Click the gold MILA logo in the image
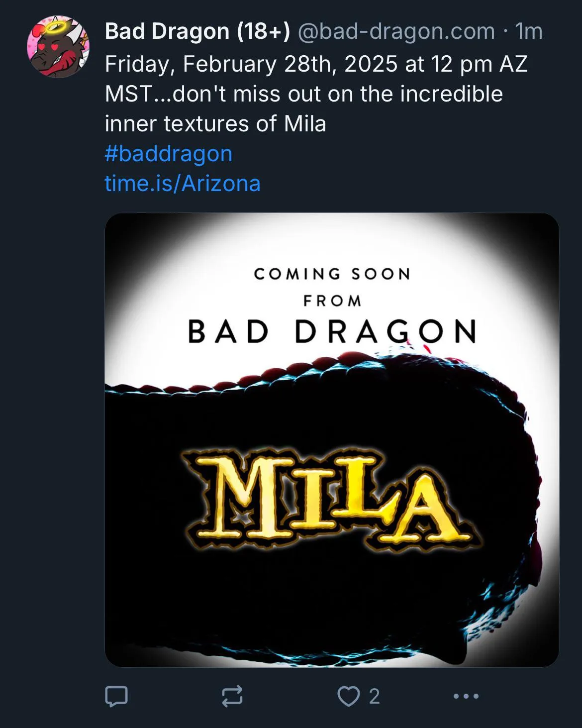 click(328, 498)
